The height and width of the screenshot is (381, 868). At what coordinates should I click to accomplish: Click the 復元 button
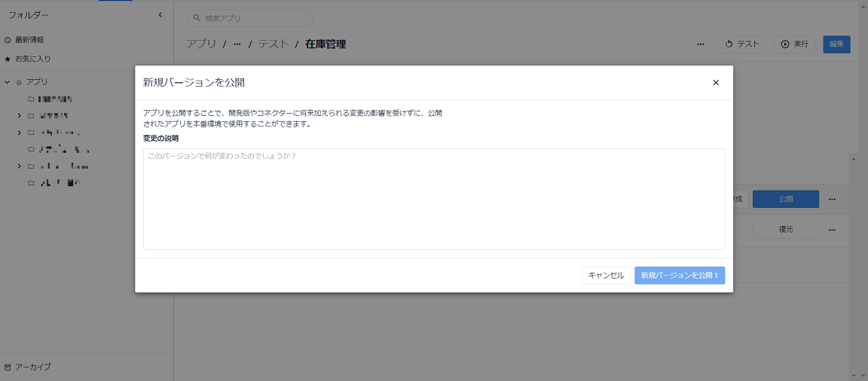tap(786, 230)
